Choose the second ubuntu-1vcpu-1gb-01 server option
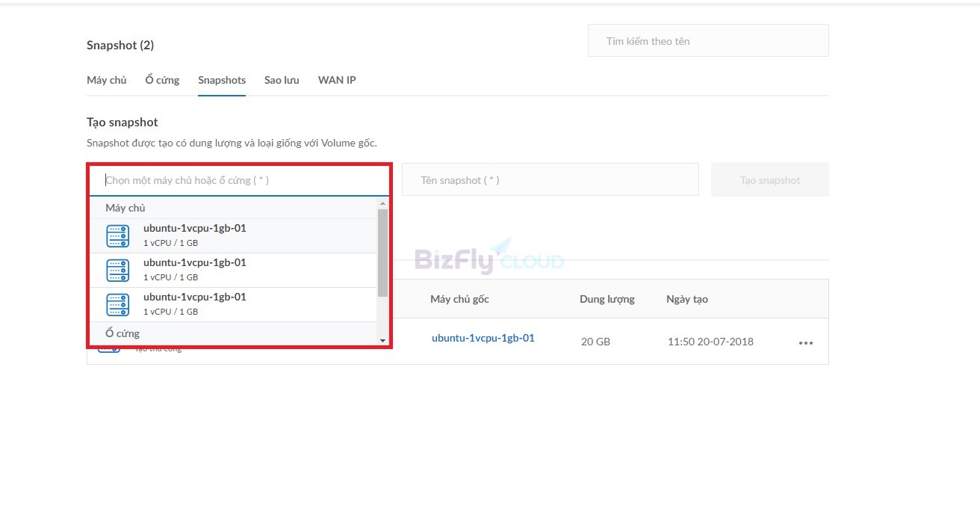 [233, 270]
